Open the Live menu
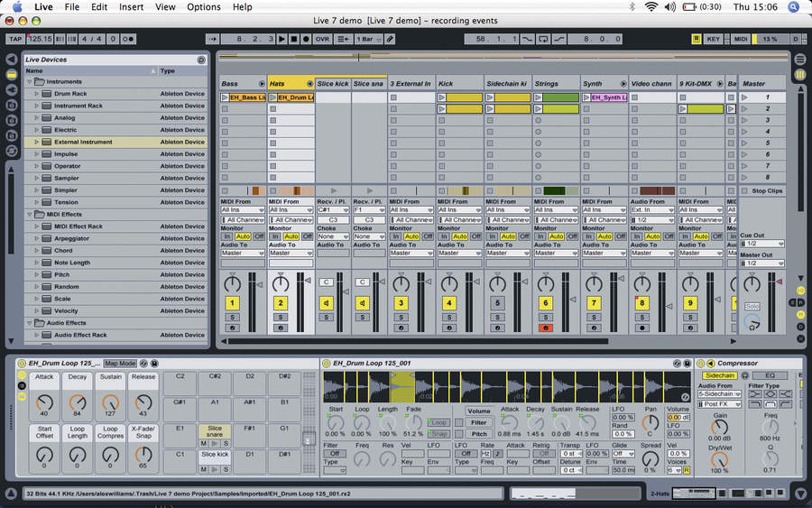 click(43, 6)
